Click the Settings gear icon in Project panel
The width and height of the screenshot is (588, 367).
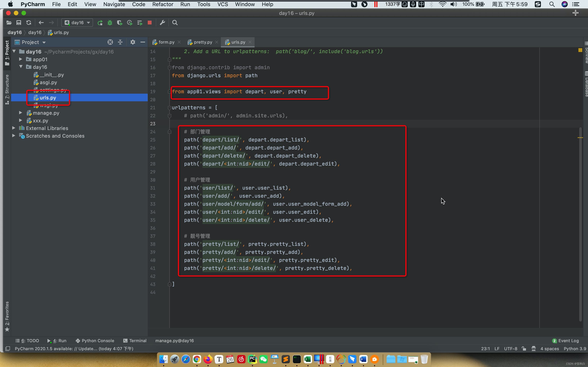click(132, 42)
